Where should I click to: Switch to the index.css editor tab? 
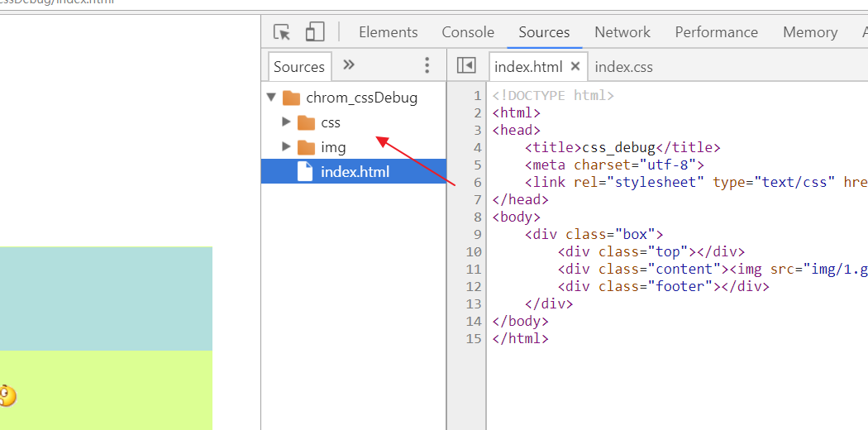(624, 67)
